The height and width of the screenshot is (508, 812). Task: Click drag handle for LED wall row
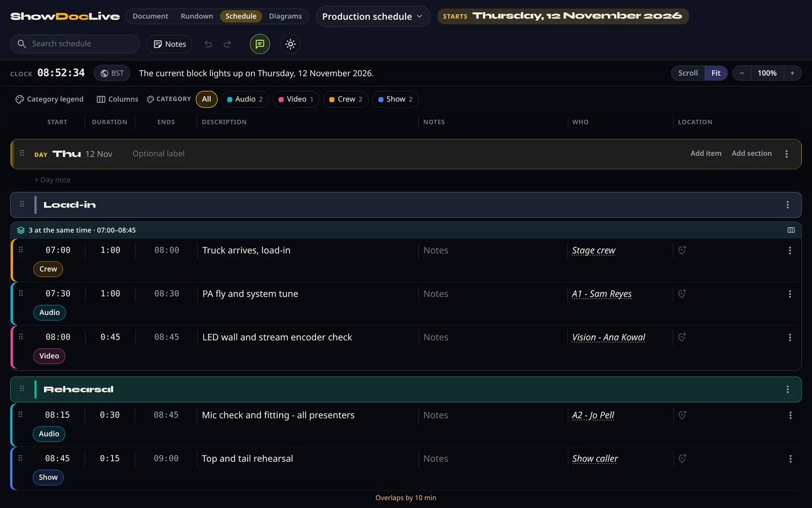point(21,337)
